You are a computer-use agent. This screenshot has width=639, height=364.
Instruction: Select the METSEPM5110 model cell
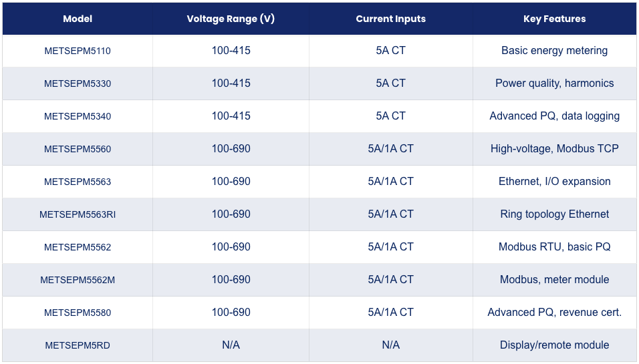[78, 51]
